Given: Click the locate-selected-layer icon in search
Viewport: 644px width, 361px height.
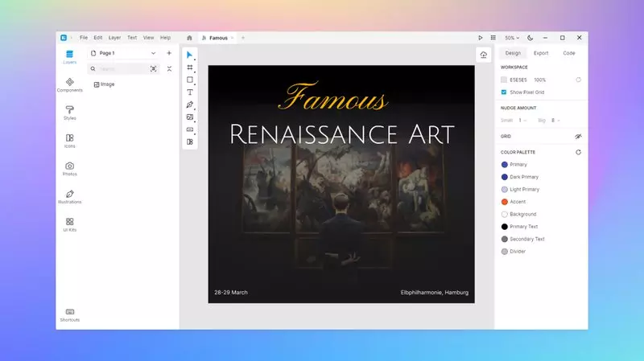Looking at the screenshot, I should 153,69.
